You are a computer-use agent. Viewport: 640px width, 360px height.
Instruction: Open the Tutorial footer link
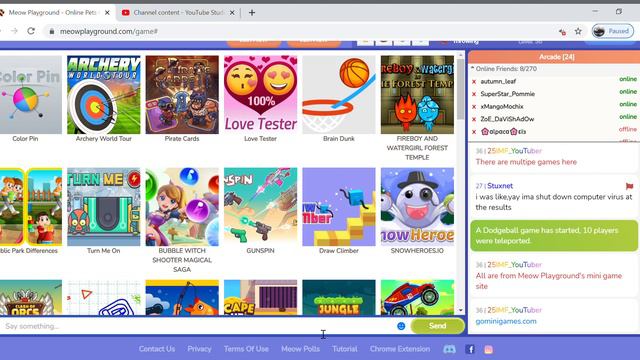pyautogui.click(x=344, y=349)
